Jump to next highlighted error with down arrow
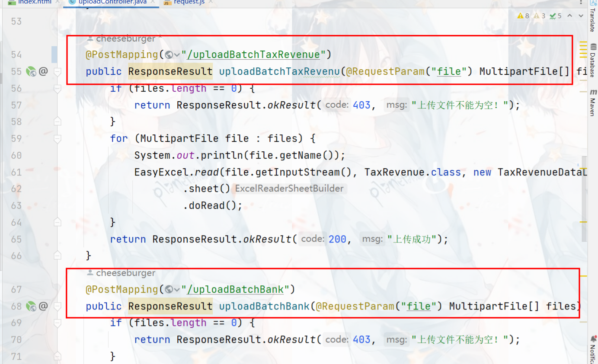Viewport: 598px width, 364px height. pos(580,16)
